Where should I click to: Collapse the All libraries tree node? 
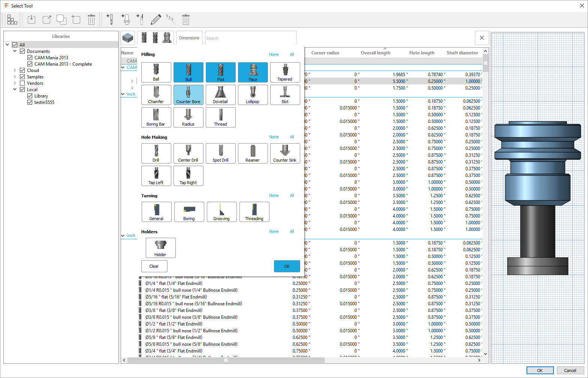point(7,45)
